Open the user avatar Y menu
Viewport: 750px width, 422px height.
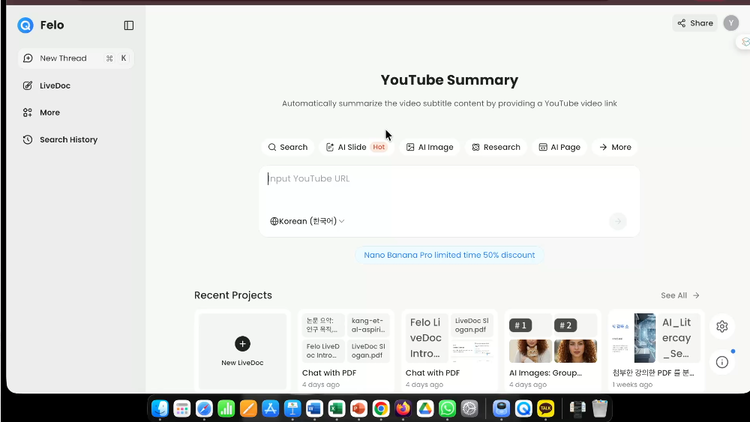pyautogui.click(x=731, y=23)
